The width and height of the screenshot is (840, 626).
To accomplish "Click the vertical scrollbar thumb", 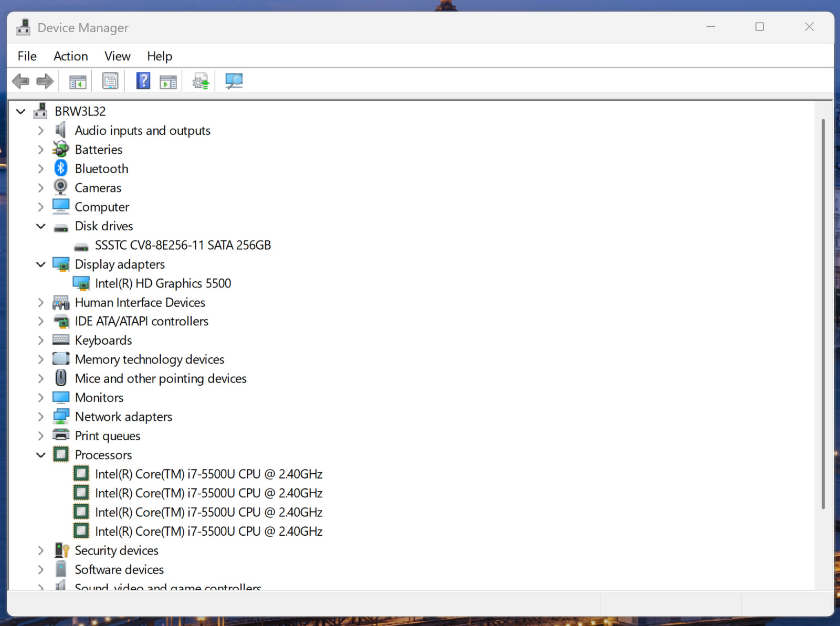I will [x=823, y=314].
